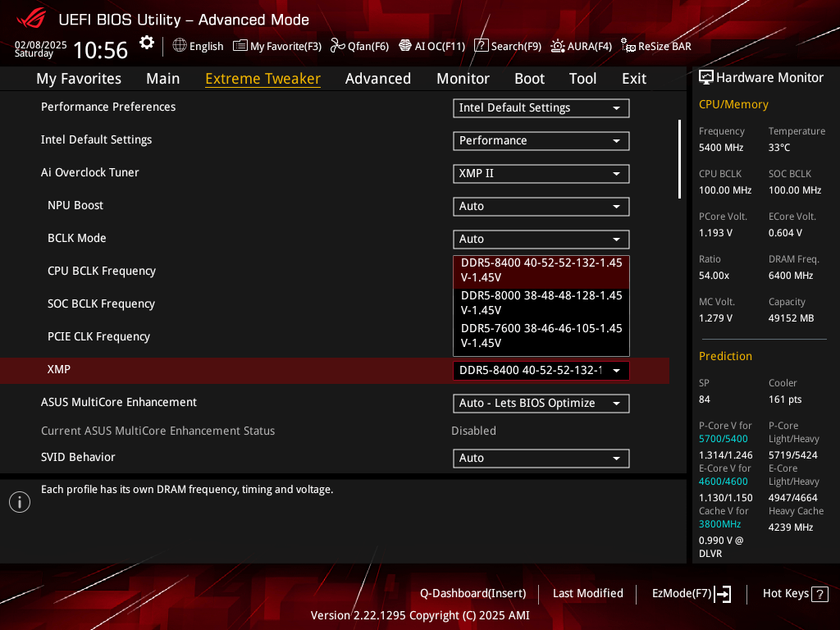
Task: Click the 10:56 clock display
Action: (100, 50)
